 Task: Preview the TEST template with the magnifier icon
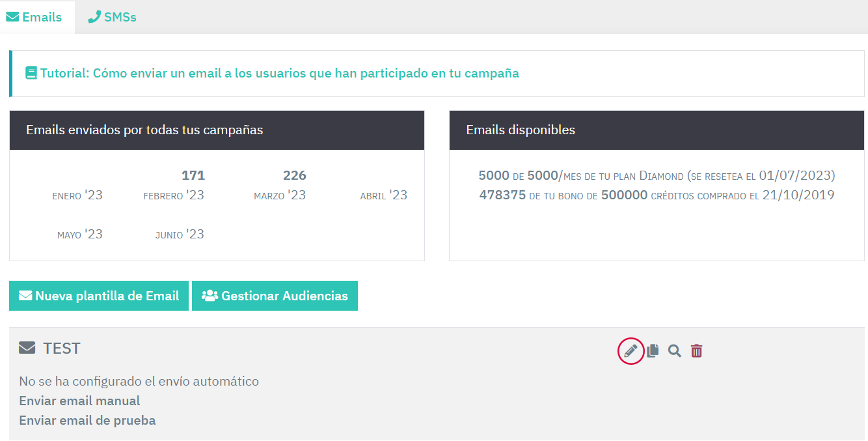[x=674, y=350]
